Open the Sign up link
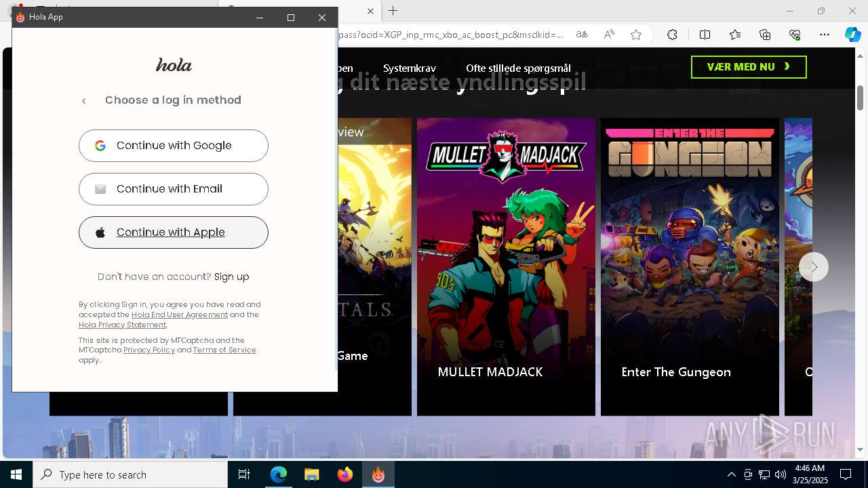This screenshot has width=868, height=488. click(x=231, y=277)
